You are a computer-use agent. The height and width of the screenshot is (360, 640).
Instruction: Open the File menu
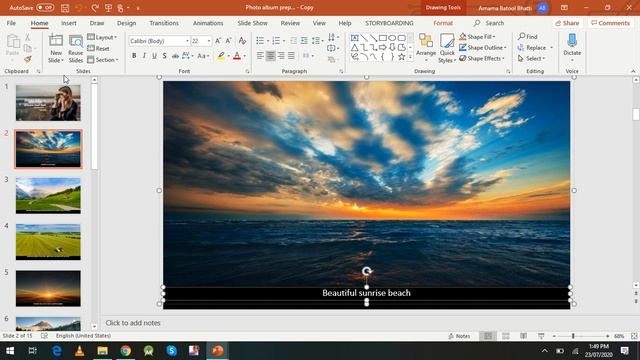[x=11, y=23]
